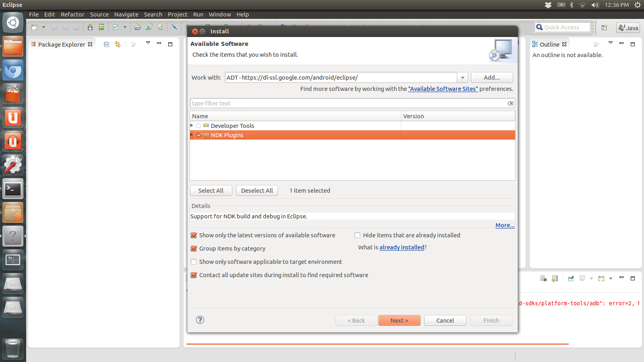Click the New Java Class icon
This screenshot has width=644, height=362.
(161, 27)
